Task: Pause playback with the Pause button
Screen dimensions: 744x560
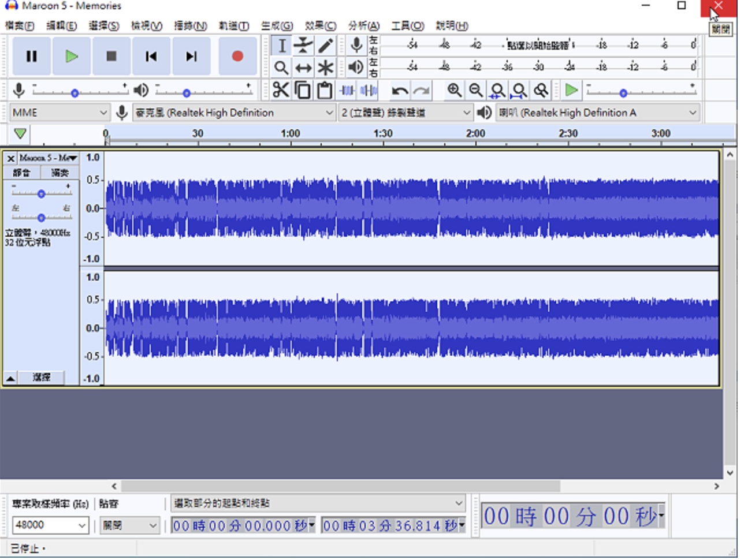Action: [32, 57]
